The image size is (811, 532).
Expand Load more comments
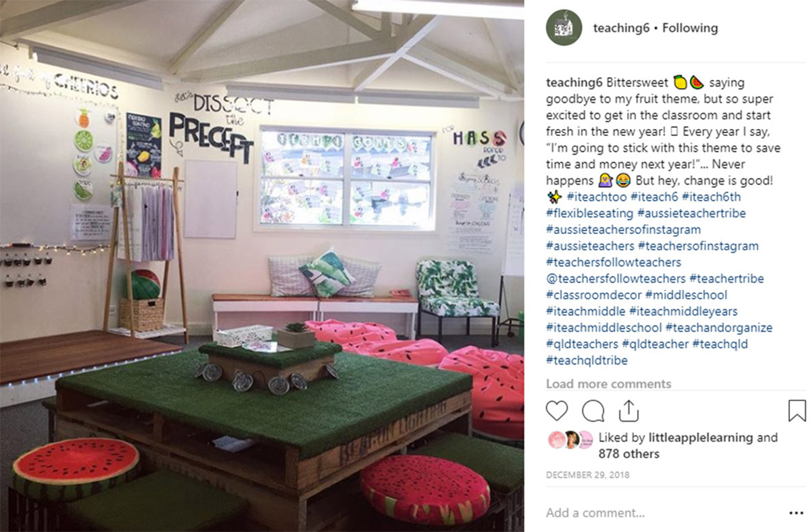coord(608,384)
